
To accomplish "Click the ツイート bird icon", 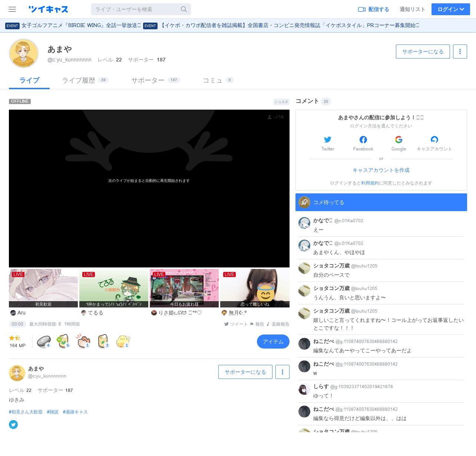I will pyautogui.click(x=226, y=324).
